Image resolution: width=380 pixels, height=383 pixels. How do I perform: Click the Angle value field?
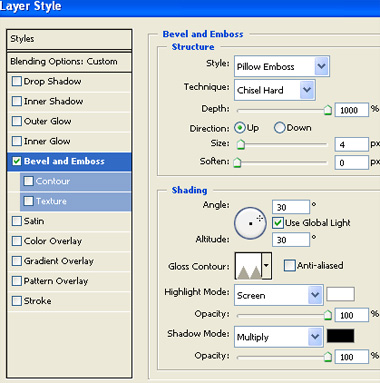click(x=291, y=207)
